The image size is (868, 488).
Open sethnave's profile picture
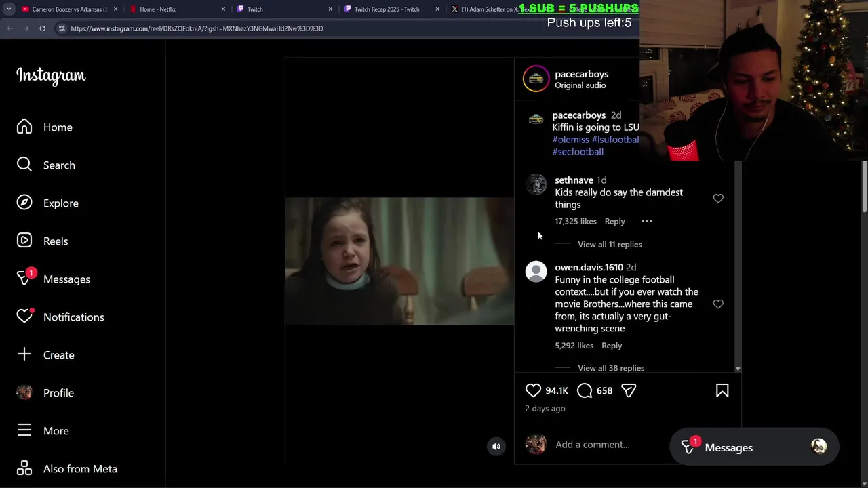click(536, 184)
